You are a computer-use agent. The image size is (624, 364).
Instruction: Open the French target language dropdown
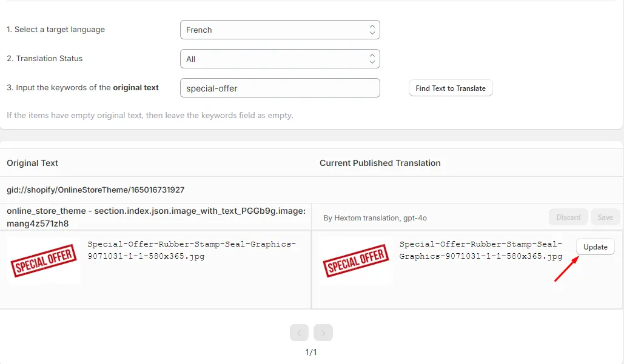coord(280,30)
